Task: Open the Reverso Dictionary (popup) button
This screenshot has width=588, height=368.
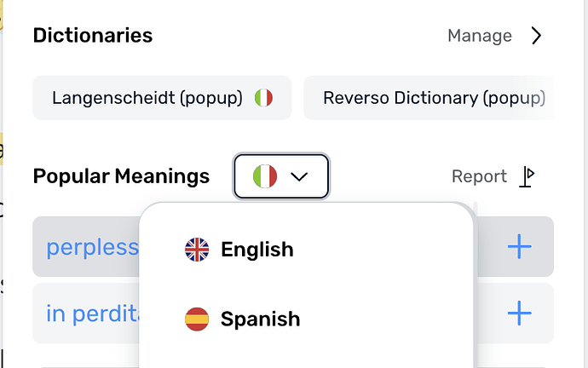Action: (x=429, y=98)
